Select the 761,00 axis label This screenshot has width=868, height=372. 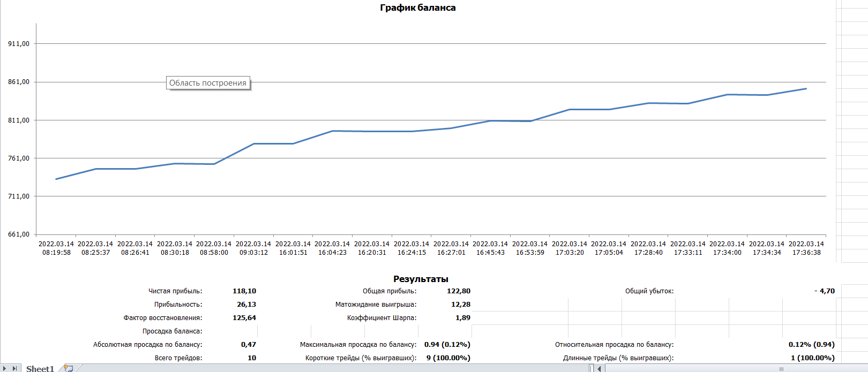(x=19, y=158)
